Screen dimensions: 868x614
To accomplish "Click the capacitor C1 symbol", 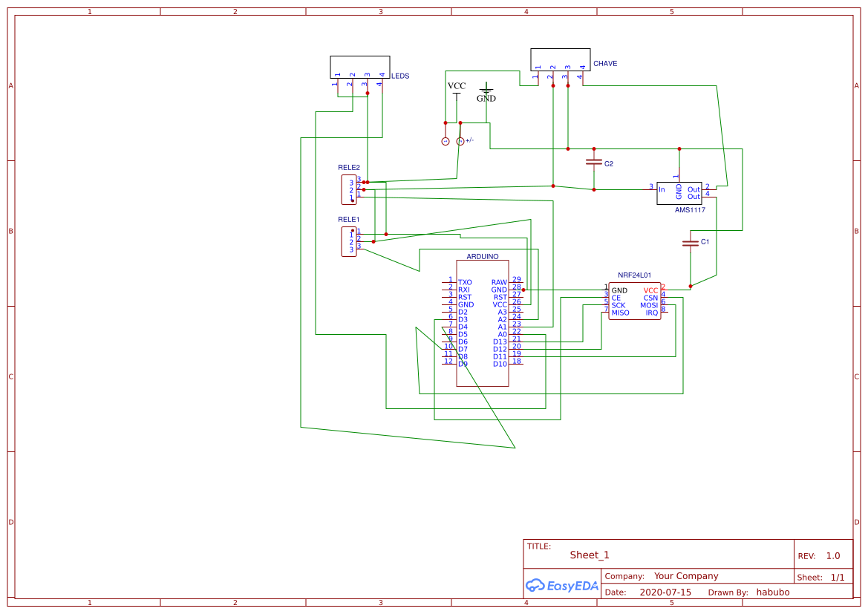I will [689, 243].
